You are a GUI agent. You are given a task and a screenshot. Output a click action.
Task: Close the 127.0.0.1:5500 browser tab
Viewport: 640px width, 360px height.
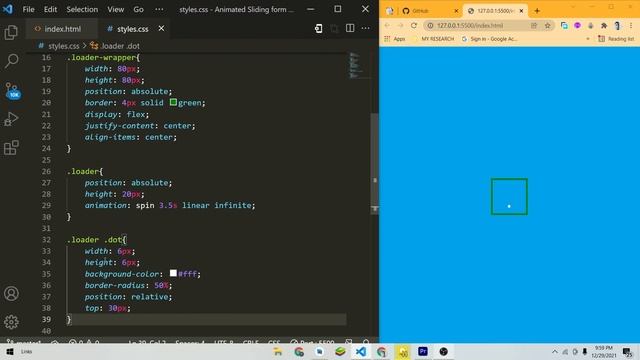[521, 11]
